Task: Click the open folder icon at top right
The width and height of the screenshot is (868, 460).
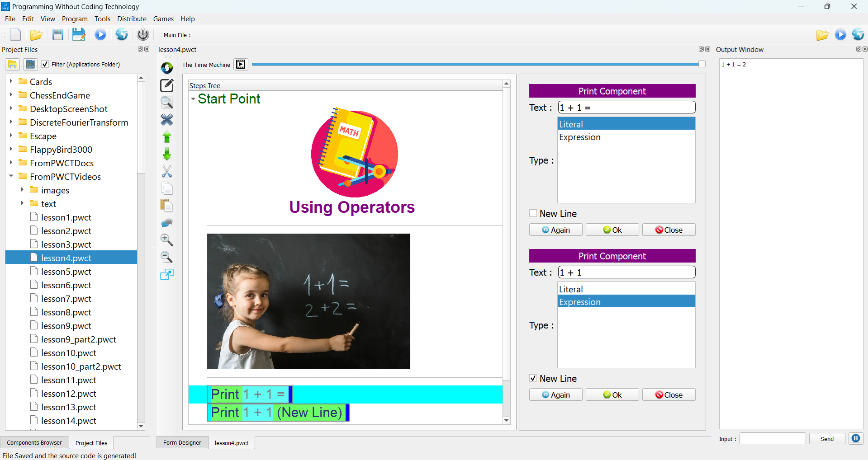Action: [822, 35]
